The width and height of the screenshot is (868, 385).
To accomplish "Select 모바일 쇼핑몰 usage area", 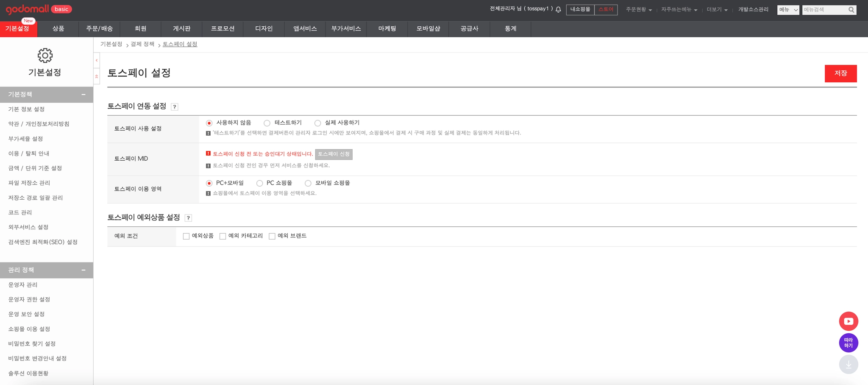I will (308, 183).
